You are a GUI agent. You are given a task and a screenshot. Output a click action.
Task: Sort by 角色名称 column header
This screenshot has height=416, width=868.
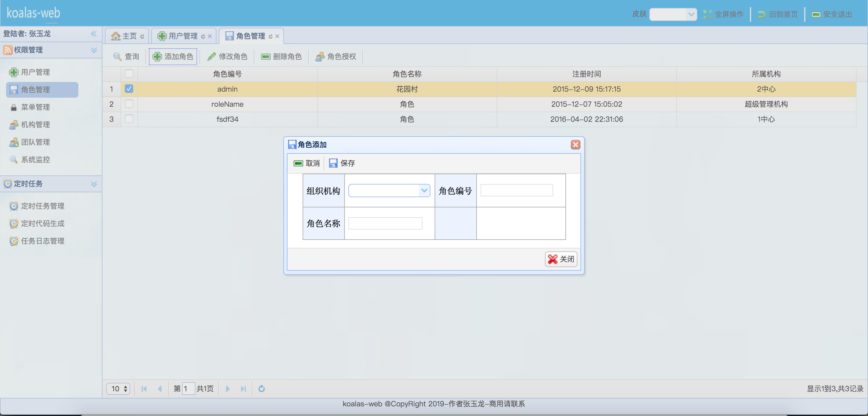tap(407, 74)
